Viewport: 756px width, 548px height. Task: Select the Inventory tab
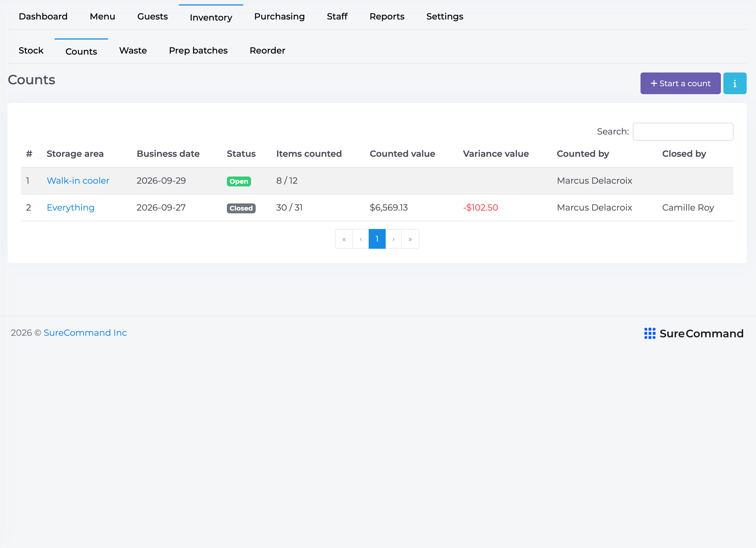click(x=211, y=17)
